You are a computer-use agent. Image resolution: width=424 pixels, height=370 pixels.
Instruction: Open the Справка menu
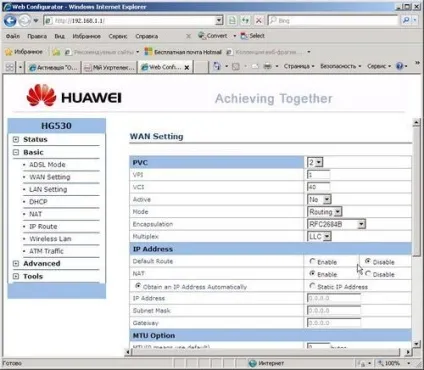point(147,36)
